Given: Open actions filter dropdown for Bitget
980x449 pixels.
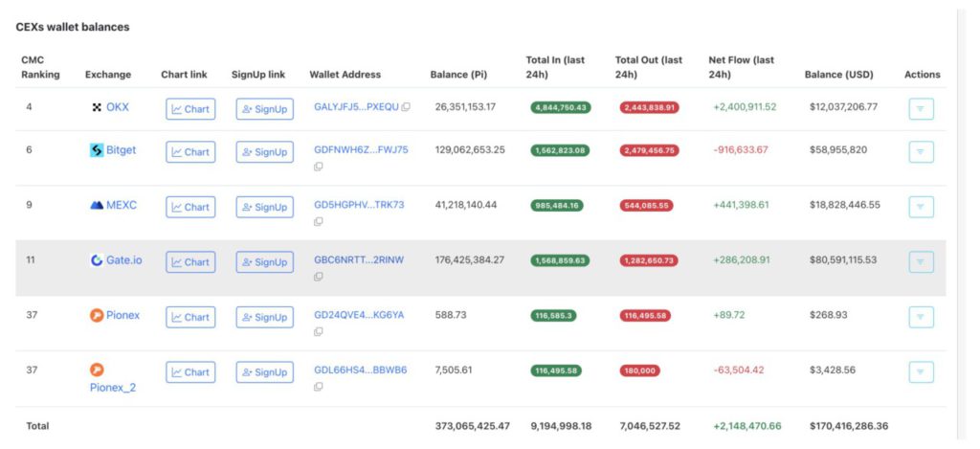Looking at the screenshot, I should click(x=921, y=152).
